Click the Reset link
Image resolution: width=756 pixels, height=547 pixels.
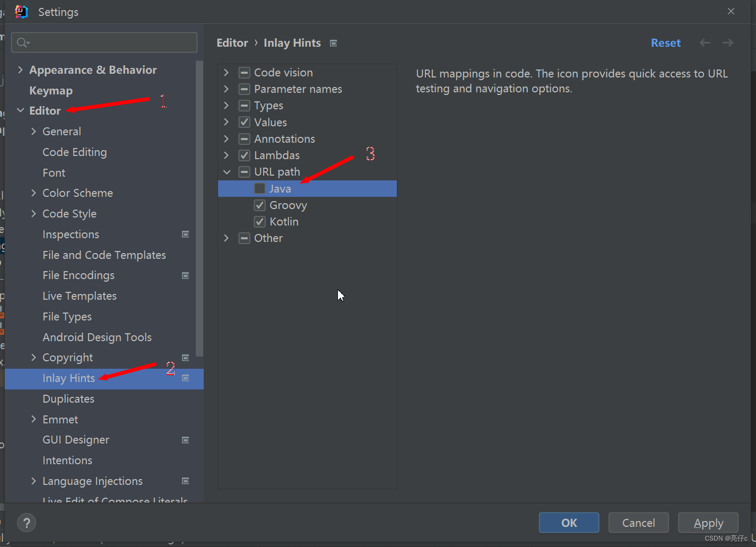(666, 42)
